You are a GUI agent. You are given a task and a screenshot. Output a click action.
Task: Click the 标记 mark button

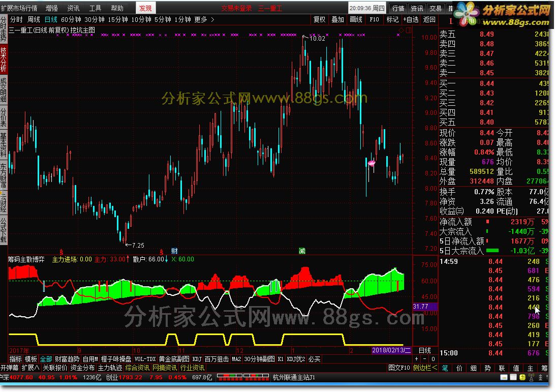tap(392, 19)
